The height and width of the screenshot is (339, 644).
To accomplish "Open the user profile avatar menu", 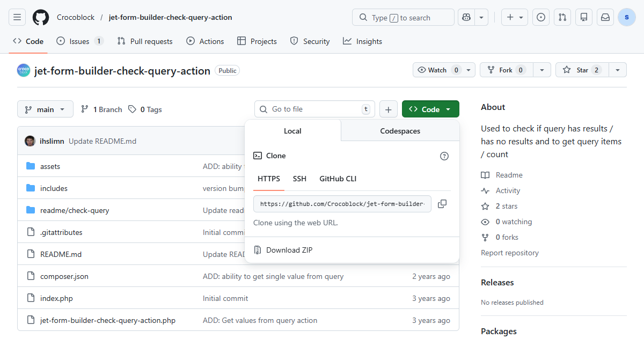I will (x=627, y=17).
